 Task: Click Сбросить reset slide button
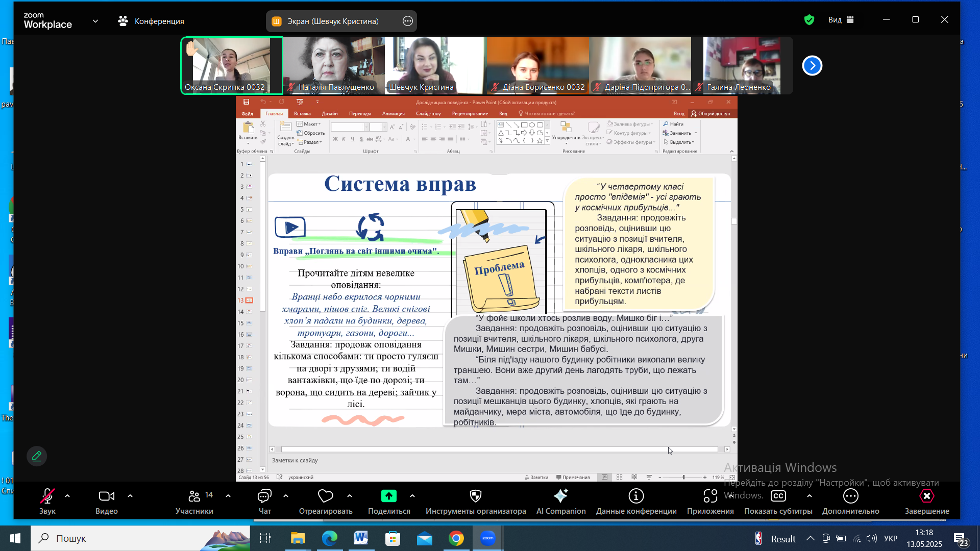(x=311, y=133)
